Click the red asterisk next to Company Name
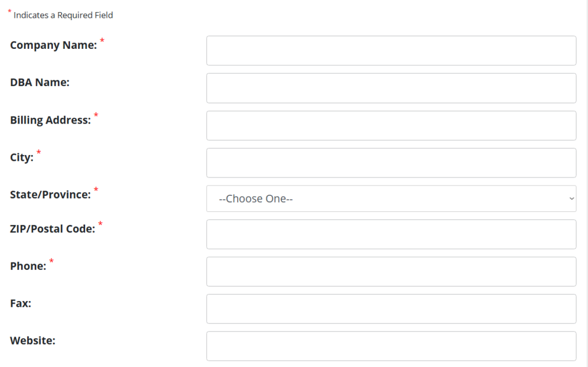This screenshot has height=367, width=588. (x=102, y=41)
